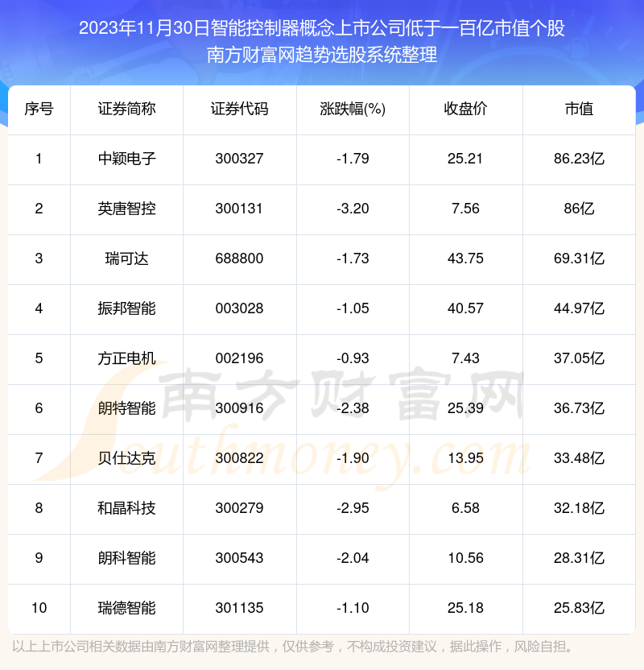Select stock code 300131
The image size is (644, 670).
pyautogui.click(x=239, y=209)
